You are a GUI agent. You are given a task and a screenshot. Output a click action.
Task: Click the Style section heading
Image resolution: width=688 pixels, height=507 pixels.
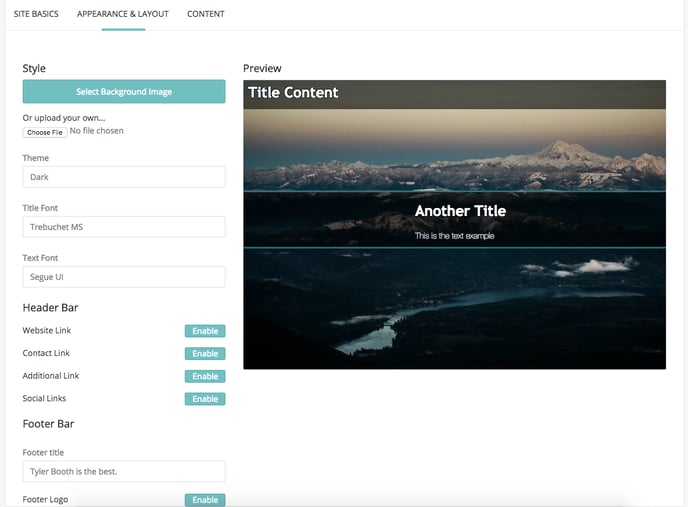click(x=34, y=68)
